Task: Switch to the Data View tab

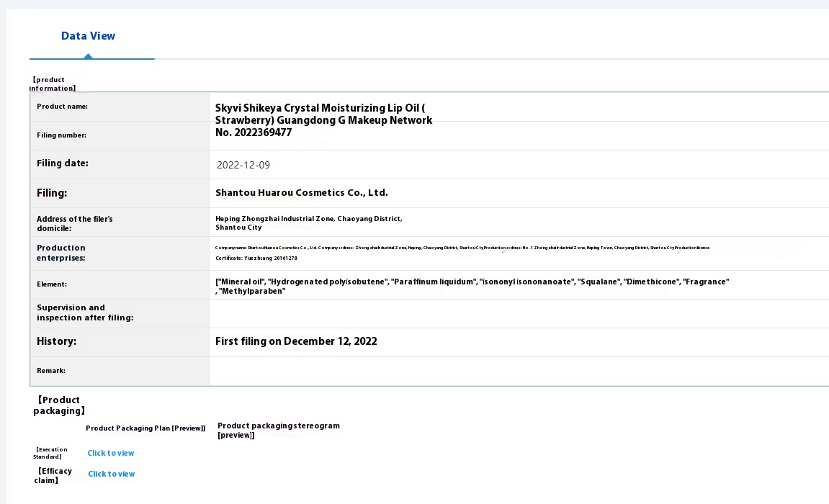Action: [88, 36]
